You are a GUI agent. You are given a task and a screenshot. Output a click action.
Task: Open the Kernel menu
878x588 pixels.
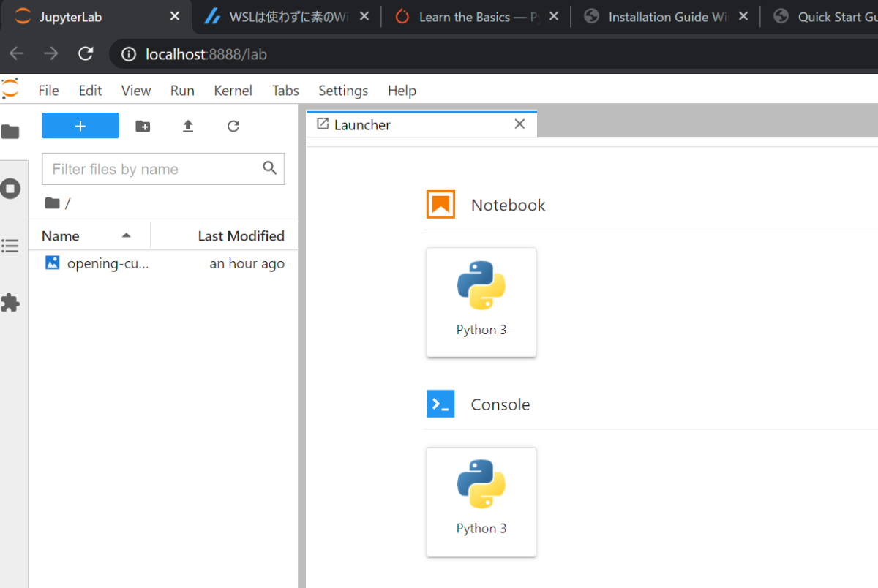point(233,91)
